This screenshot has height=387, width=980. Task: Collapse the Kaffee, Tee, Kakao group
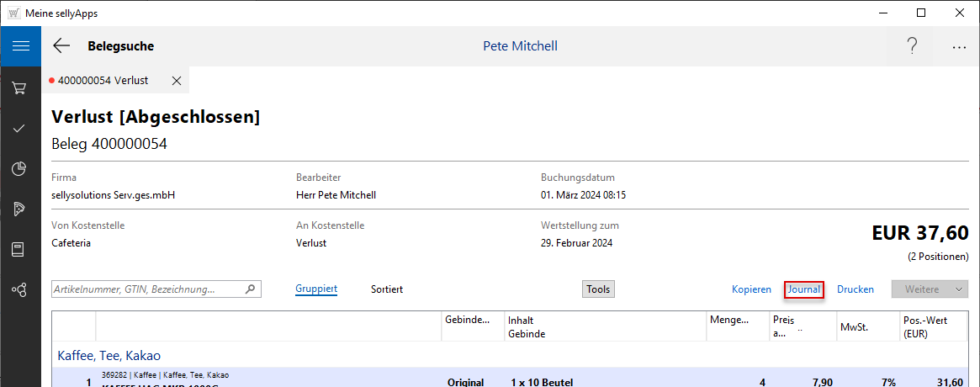[x=109, y=356]
